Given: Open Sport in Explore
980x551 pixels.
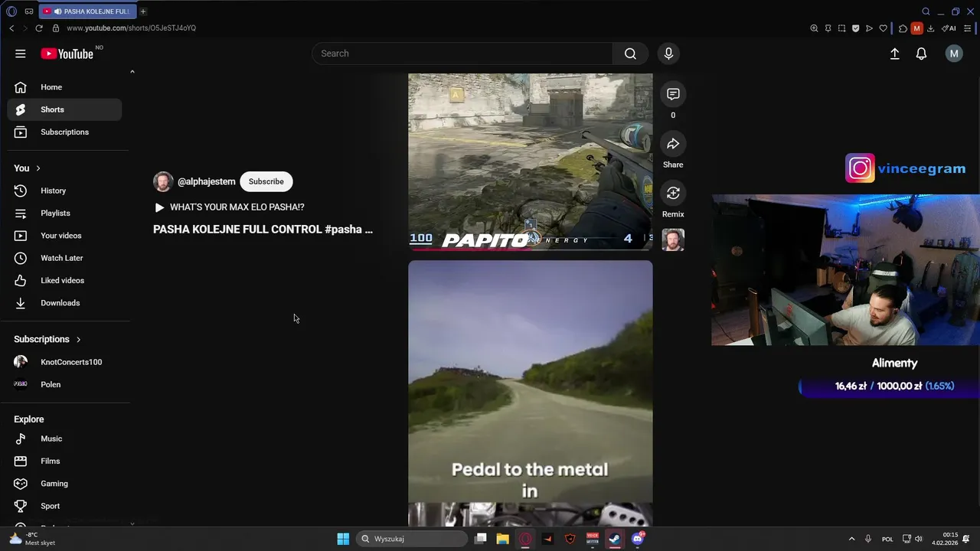Looking at the screenshot, I should [64, 506].
